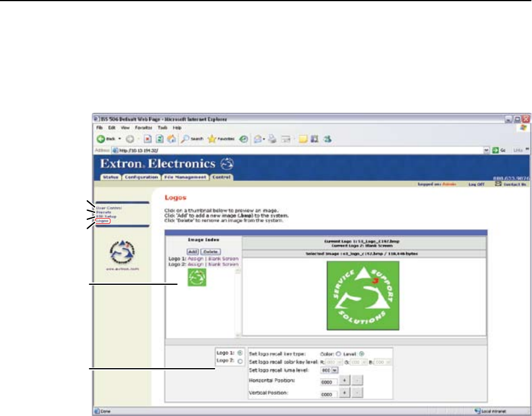Switch to the Configuration tab
Screen dimensions: 532x416
click(141, 177)
